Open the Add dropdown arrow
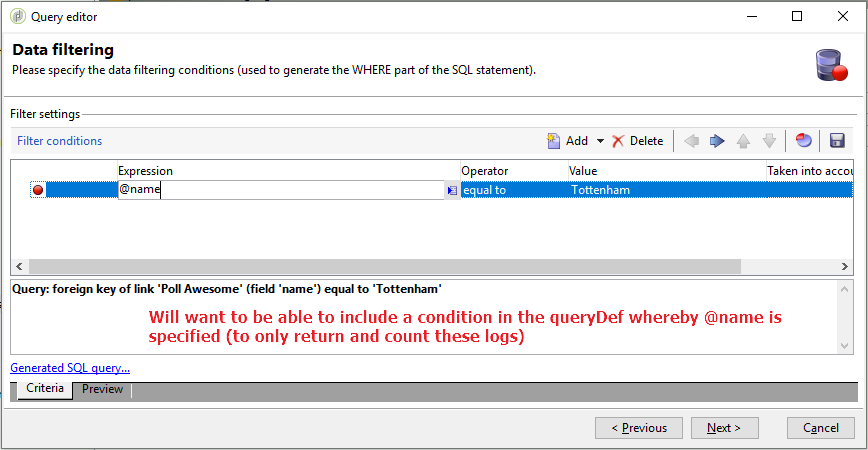 coord(600,141)
